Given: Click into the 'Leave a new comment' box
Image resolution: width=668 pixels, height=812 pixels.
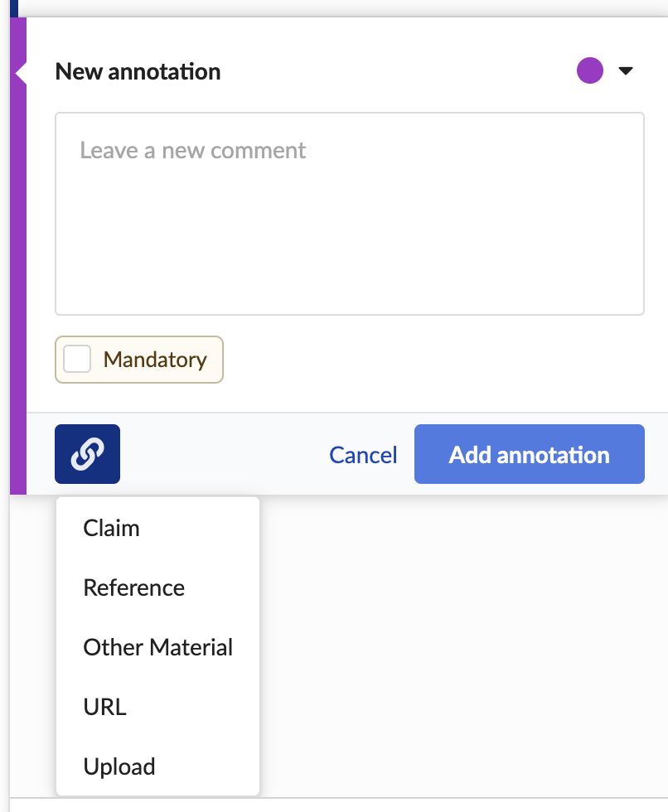Looking at the screenshot, I should coord(349,214).
